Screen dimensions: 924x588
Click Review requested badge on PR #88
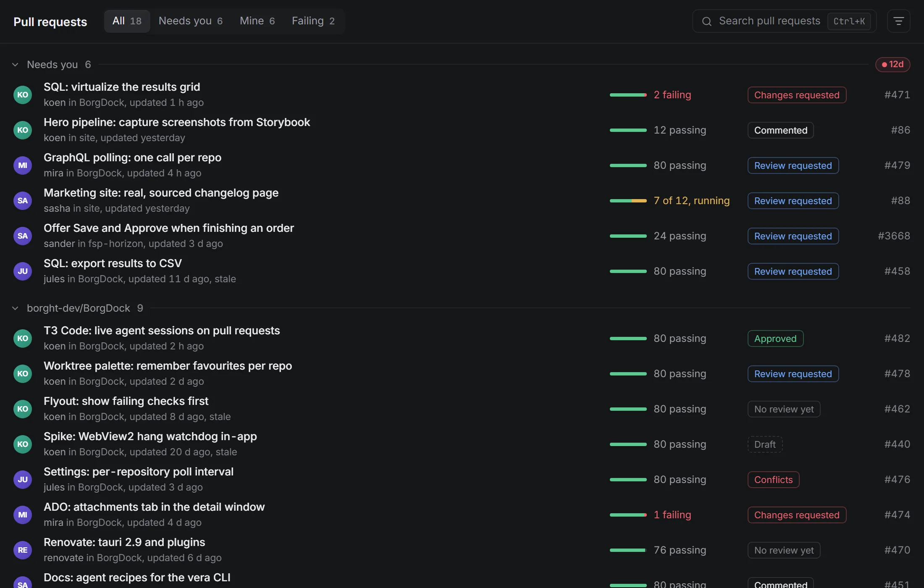point(793,201)
